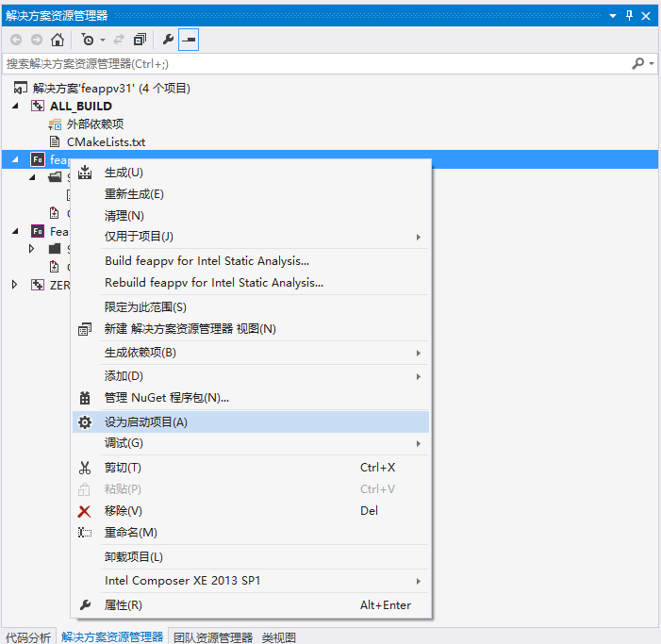Switch to the 类视图 tab
Image resolution: width=661 pixels, height=644 pixels.
tap(278, 636)
